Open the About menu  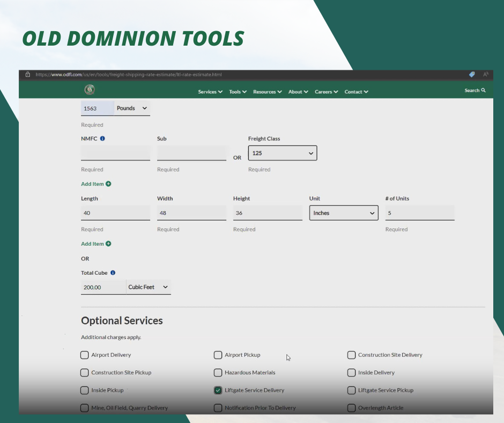pyautogui.click(x=298, y=92)
